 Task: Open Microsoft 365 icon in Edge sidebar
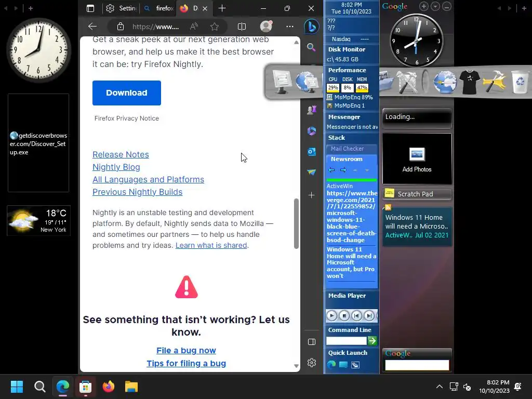pos(312,130)
